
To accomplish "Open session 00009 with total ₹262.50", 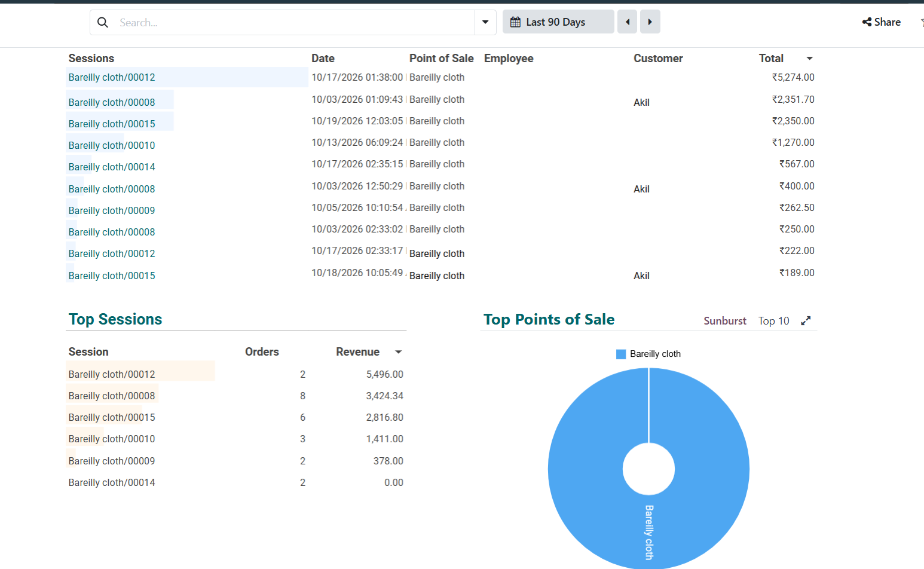I will (x=112, y=210).
